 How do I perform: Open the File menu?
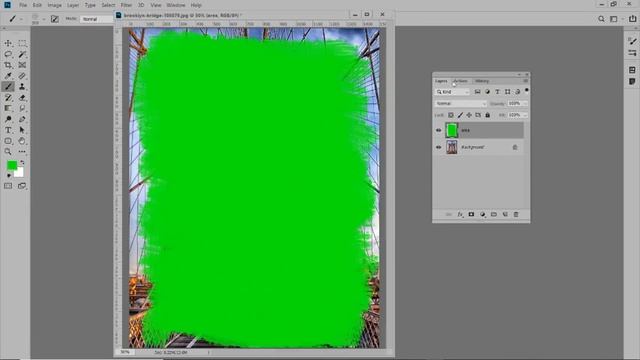(x=23, y=5)
